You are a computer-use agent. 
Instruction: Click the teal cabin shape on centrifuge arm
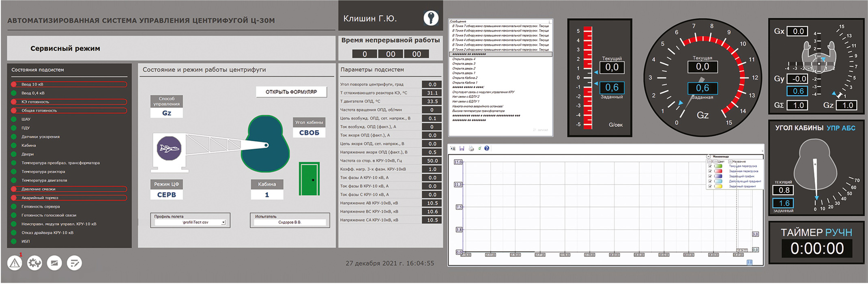pyautogui.click(x=266, y=143)
